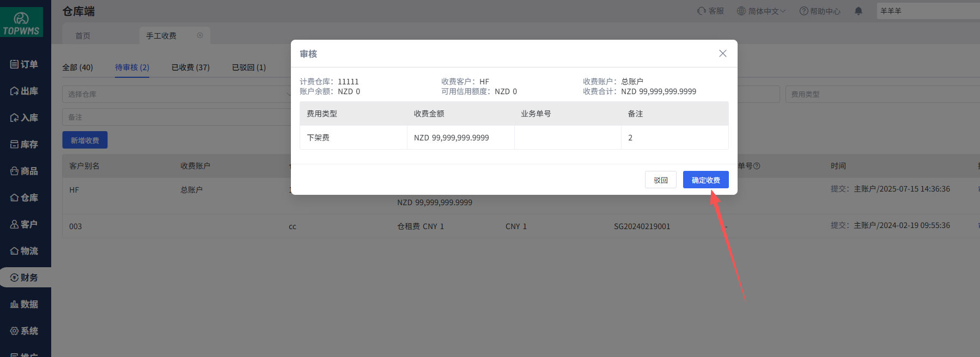
Task: Click the 客服 customer service headset icon
Action: coord(702,11)
